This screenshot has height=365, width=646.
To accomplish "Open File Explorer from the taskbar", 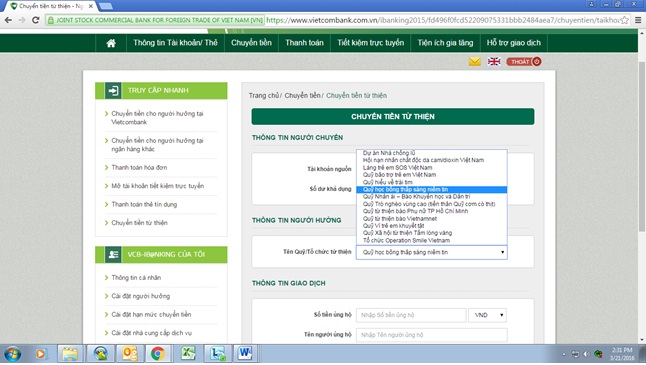I will (70, 354).
